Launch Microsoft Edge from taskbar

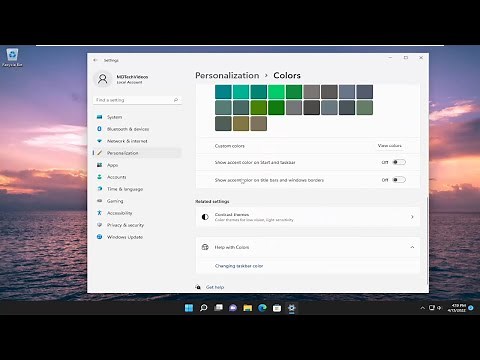click(262, 308)
